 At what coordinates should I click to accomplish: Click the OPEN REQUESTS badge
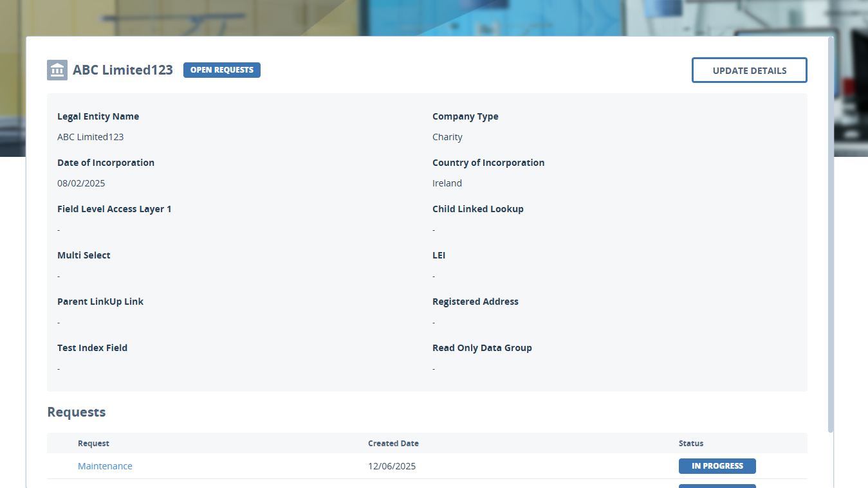(x=221, y=69)
